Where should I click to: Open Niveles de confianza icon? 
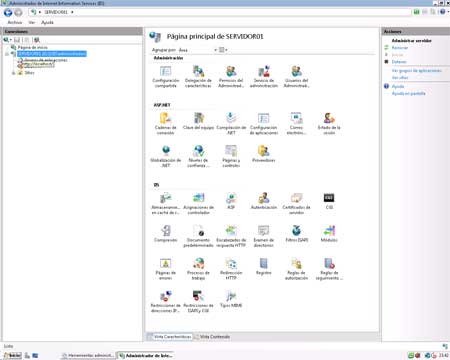(198, 156)
